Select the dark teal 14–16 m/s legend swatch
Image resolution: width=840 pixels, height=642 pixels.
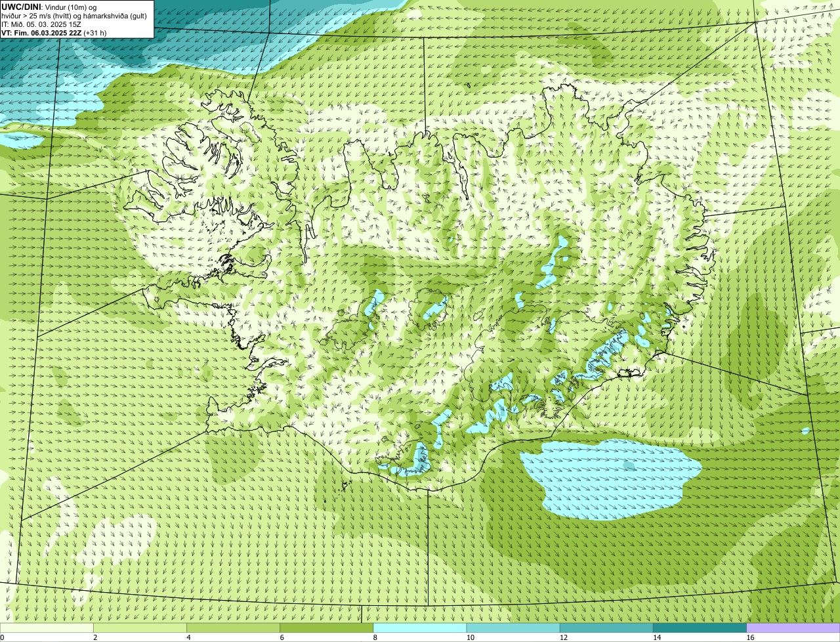click(x=700, y=628)
